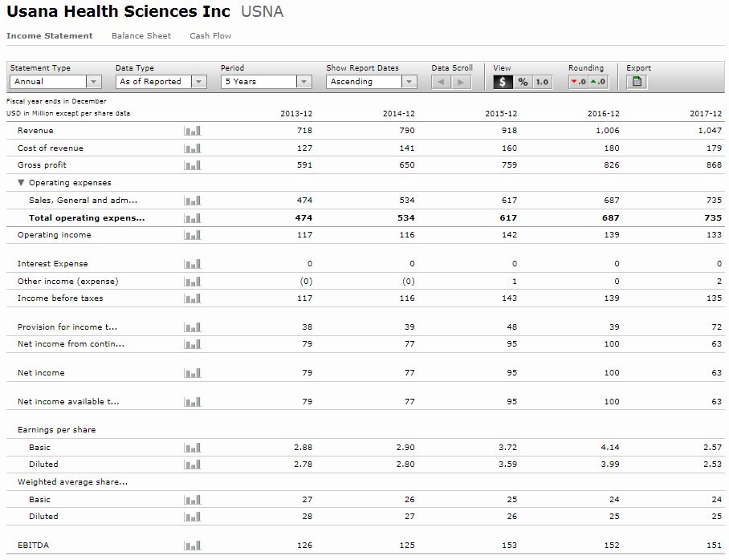
Task: Export the statement to spreadsheet
Action: pos(637,82)
